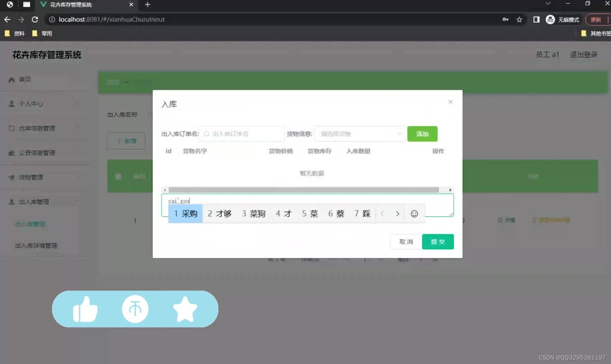
Task: Toggle the select-all checkbox in table header
Action: (118, 176)
